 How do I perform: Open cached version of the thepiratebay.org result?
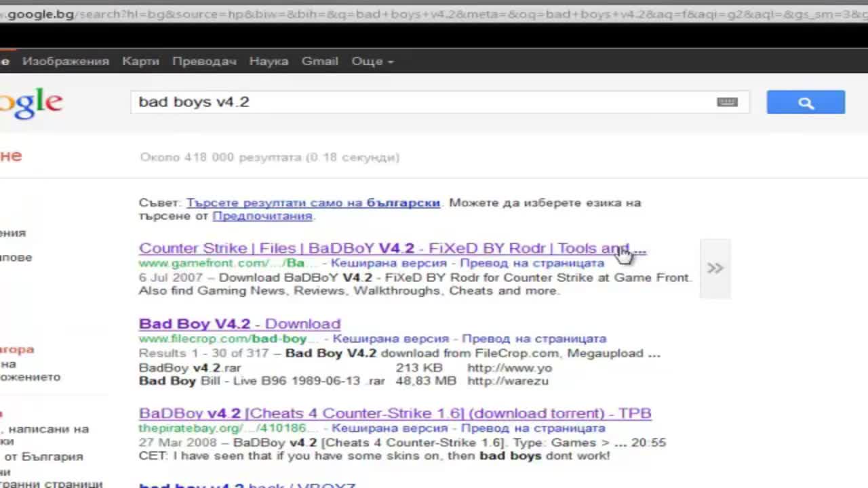coord(390,428)
